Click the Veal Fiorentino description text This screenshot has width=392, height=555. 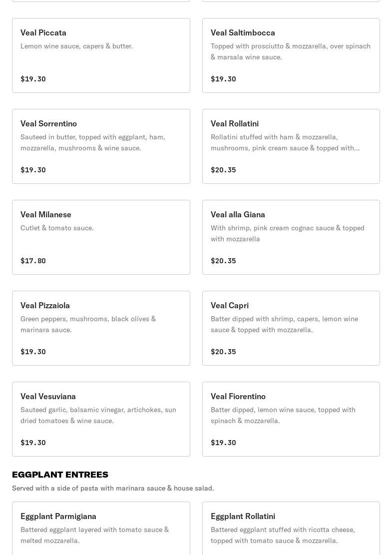pos(283,415)
